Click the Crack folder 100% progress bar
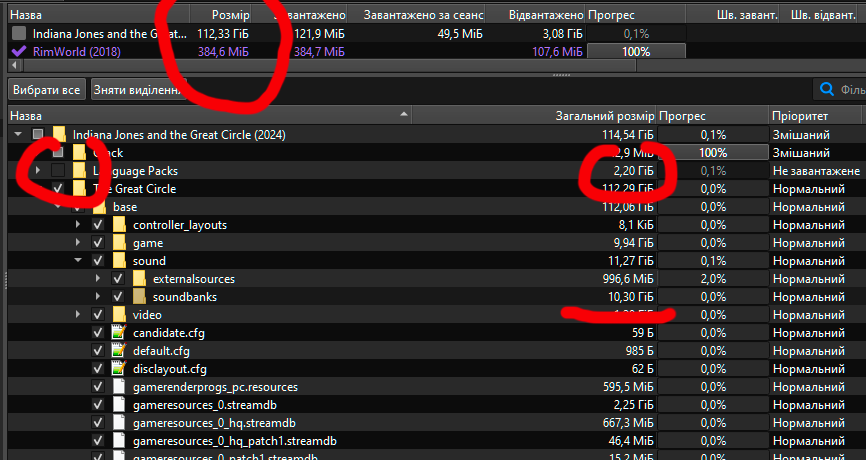 (713, 153)
